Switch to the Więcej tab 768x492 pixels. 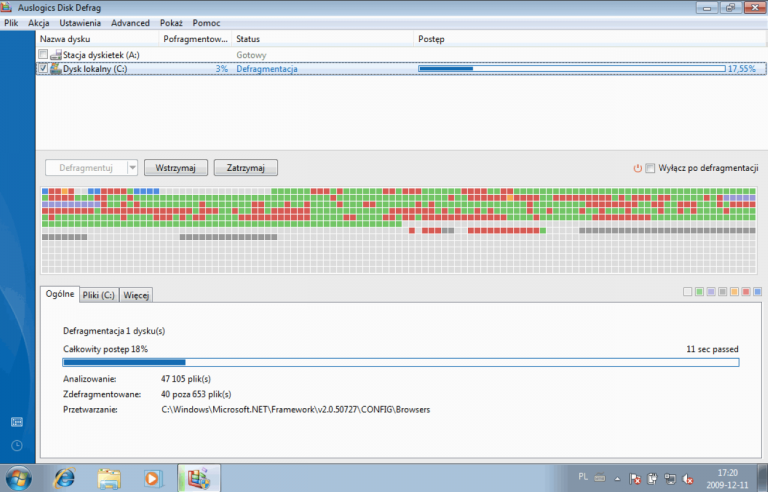point(136,295)
